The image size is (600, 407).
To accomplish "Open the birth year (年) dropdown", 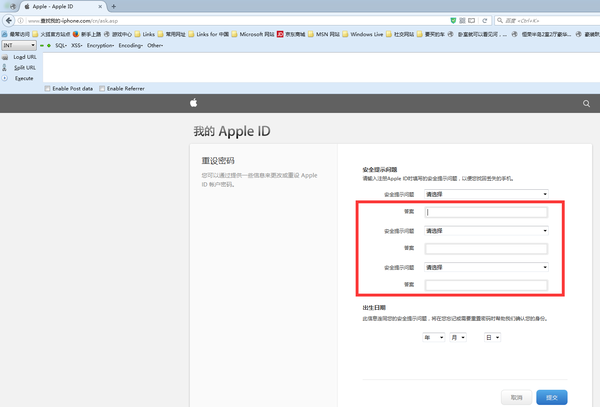I will point(434,337).
